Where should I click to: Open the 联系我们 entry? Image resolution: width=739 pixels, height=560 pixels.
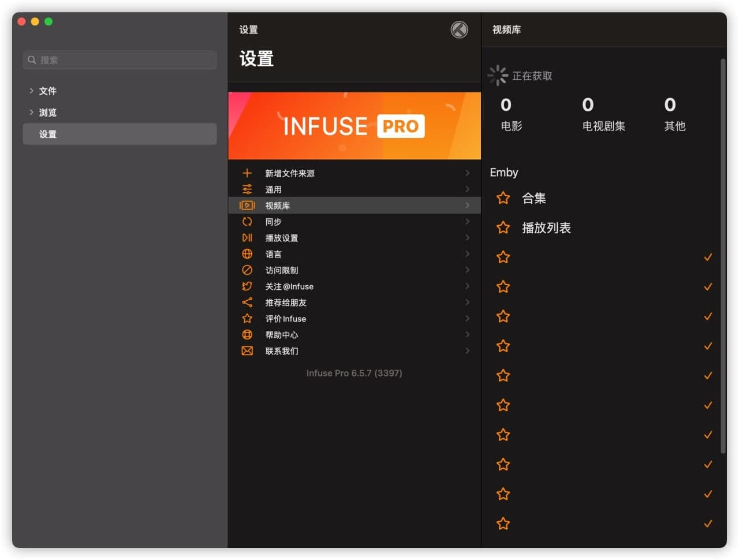(x=354, y=351)
